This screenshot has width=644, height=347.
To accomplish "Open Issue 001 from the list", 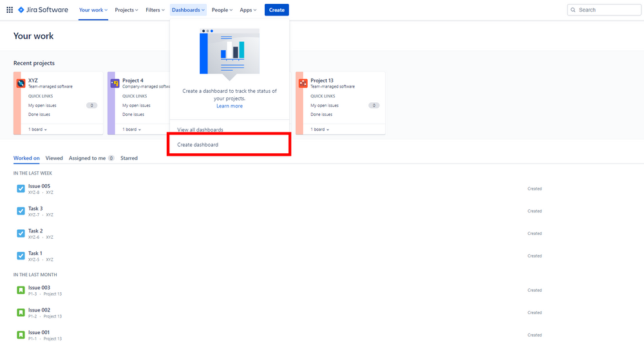I will pyautogui.click(x=39, y=333).
